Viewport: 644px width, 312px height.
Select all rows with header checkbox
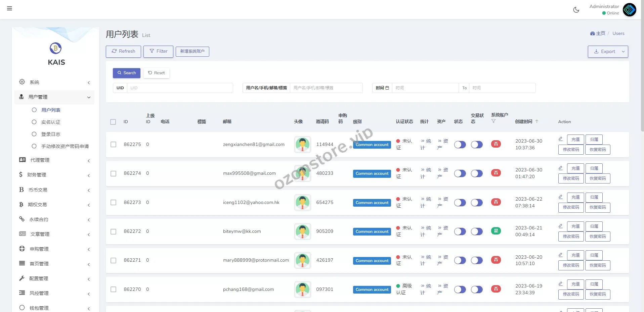[x=113, y=122]
